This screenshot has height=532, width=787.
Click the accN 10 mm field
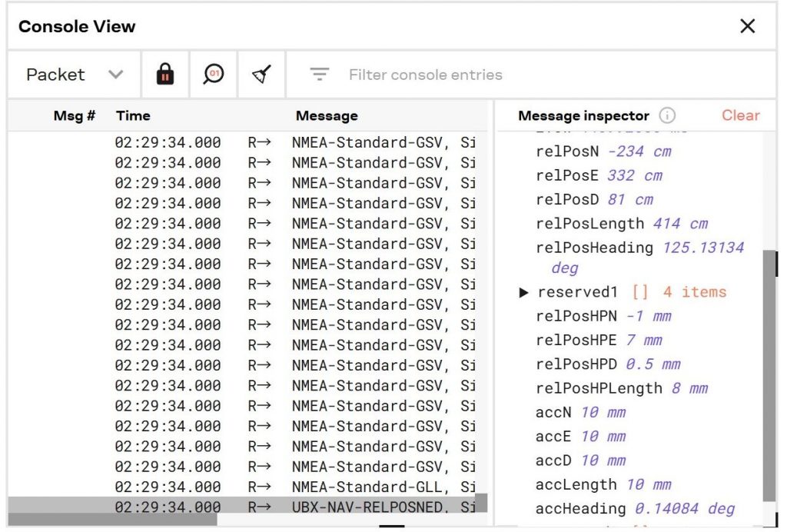tap(580, 413)
